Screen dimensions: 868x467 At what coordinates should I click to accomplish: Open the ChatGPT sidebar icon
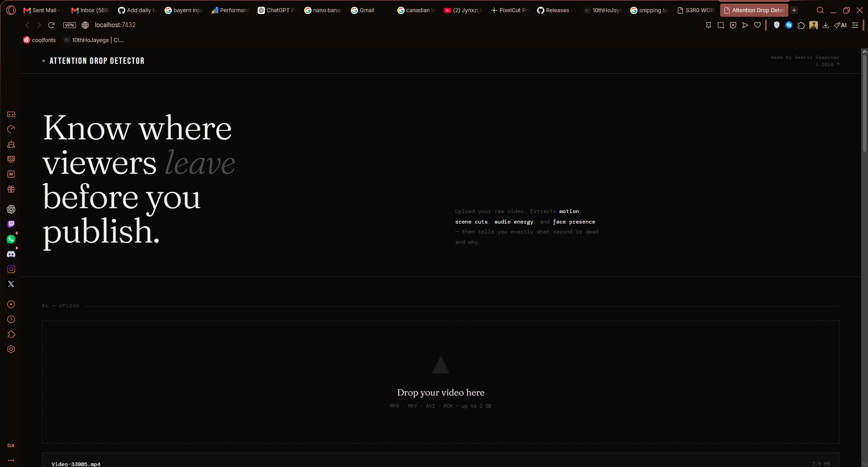pyautogui.click(x=11, y=209)
